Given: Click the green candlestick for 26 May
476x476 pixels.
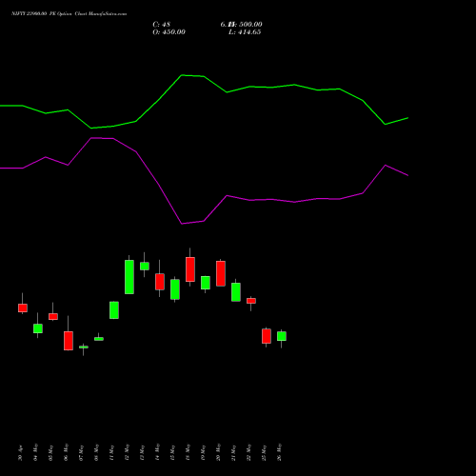Looking at the screenshot, I should point(282,336).
